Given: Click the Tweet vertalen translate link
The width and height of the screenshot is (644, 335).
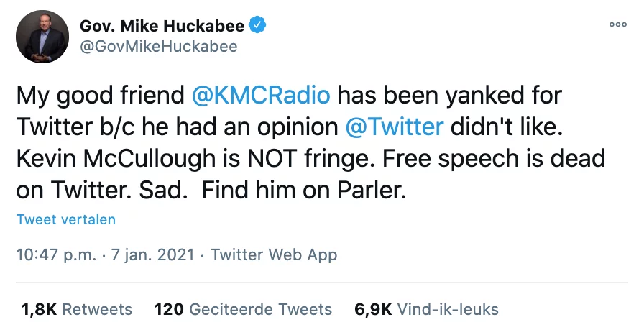Looking at the screenshot, I should tap(66, 219).
